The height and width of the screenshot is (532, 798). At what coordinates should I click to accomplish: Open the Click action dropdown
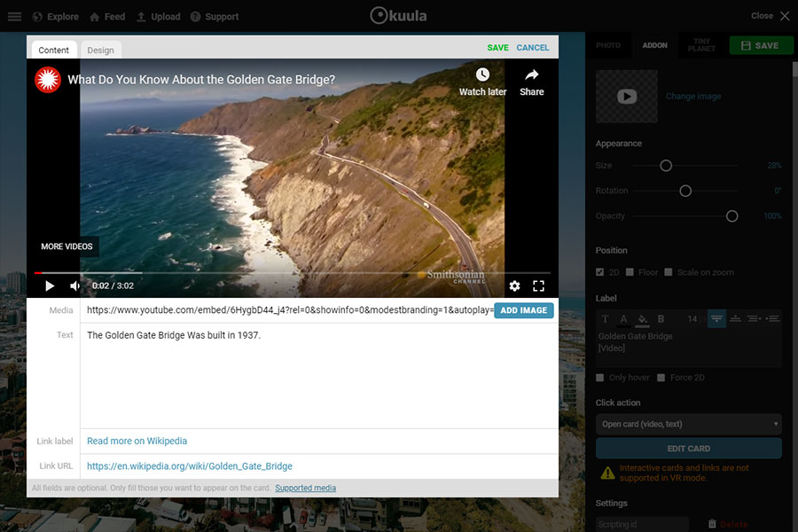(689, 424)
